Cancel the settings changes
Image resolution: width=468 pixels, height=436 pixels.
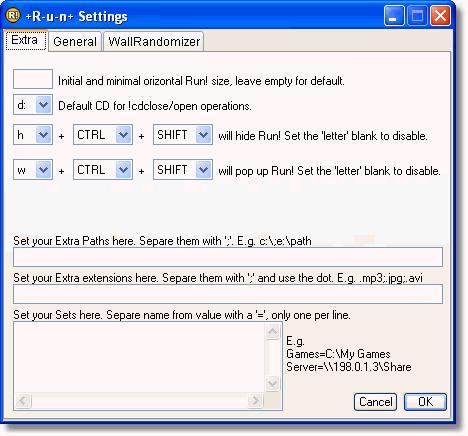(375, 402)
